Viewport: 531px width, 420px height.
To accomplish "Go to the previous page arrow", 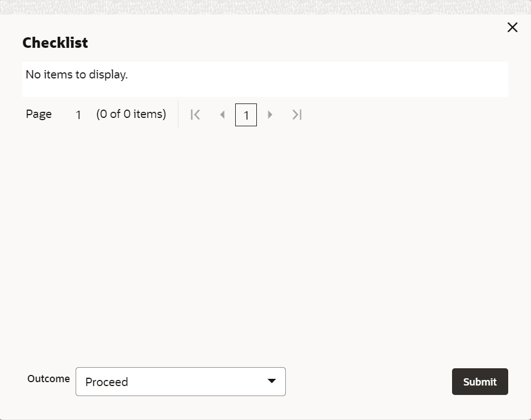I will pyautogui.click(x=222, y=115).
